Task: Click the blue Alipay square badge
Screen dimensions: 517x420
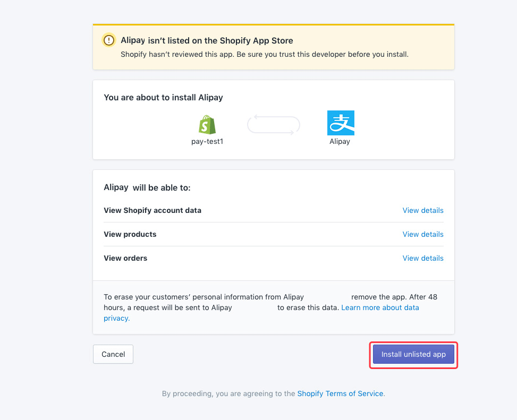Action: (x=341, y=123)
